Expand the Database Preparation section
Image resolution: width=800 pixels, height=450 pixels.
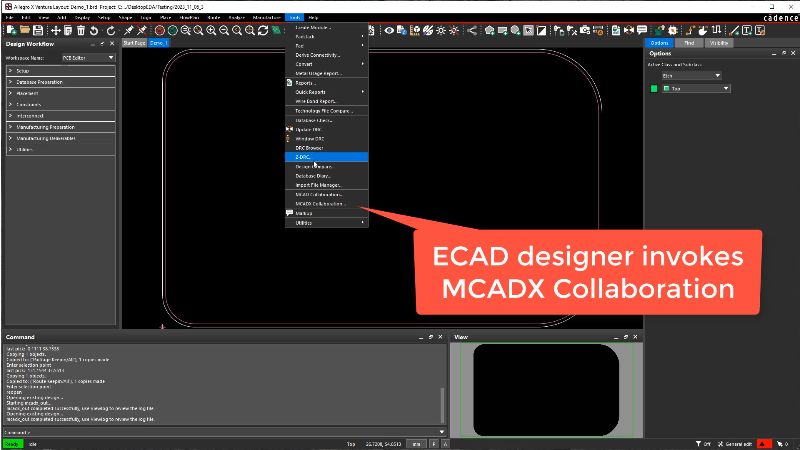60,82
